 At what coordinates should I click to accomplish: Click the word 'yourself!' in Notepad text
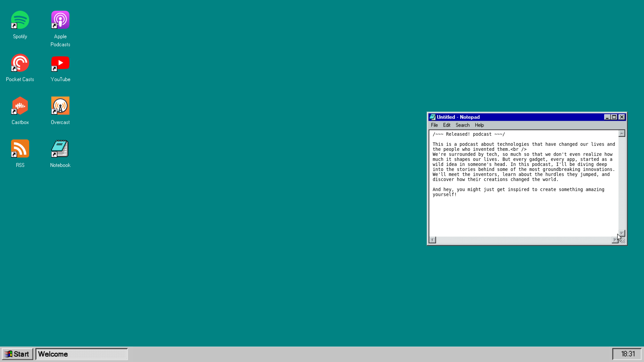click(x=444, y=194)
